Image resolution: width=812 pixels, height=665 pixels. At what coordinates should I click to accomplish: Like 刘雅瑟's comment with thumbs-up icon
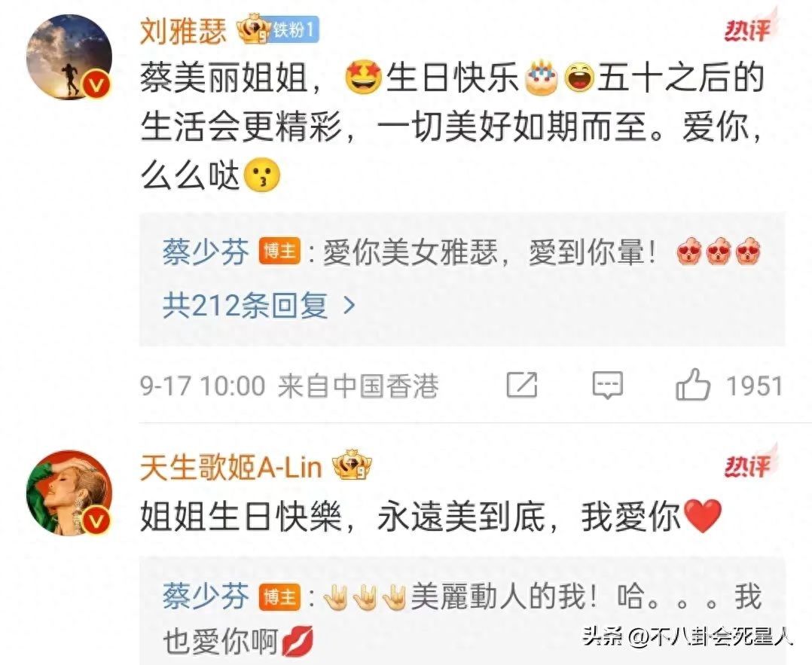[692, 386]
